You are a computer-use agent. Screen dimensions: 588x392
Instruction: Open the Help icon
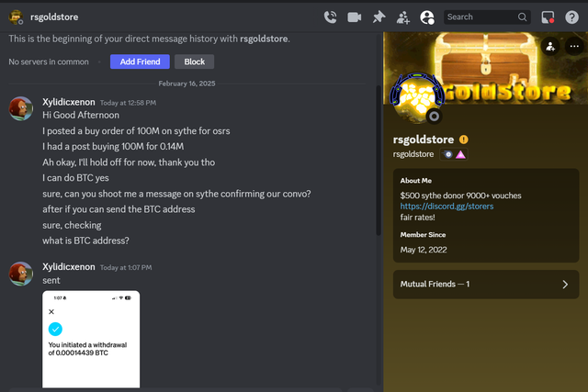(571, 17)
